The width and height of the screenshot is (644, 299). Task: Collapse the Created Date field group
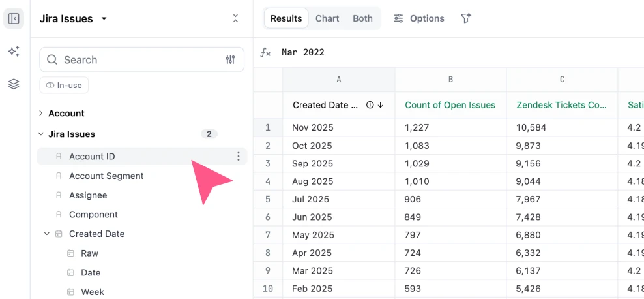47,234
